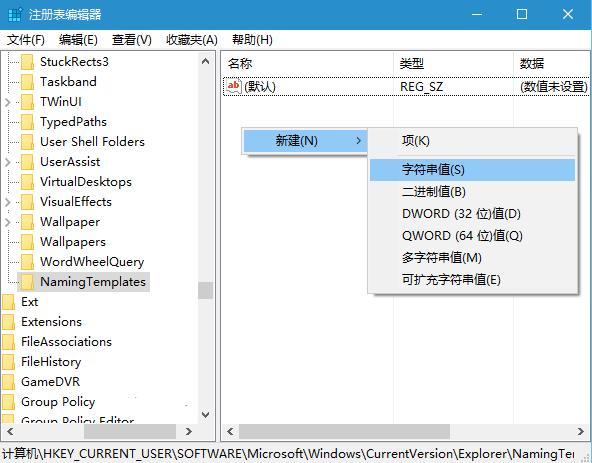This screenshot has height=463, width=592.
Task: Choose 字符串值(S) to create string value
Action: coord(472,170)
